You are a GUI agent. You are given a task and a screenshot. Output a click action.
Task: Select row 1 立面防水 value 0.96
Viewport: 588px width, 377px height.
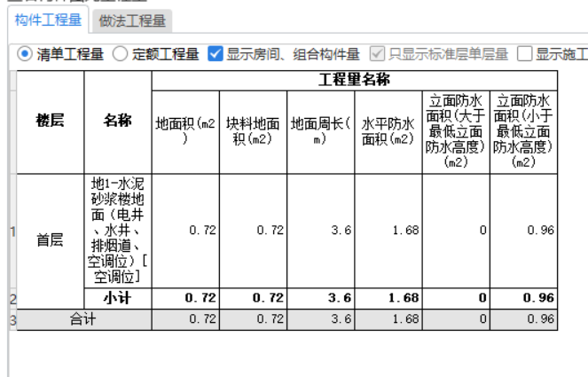523,231
